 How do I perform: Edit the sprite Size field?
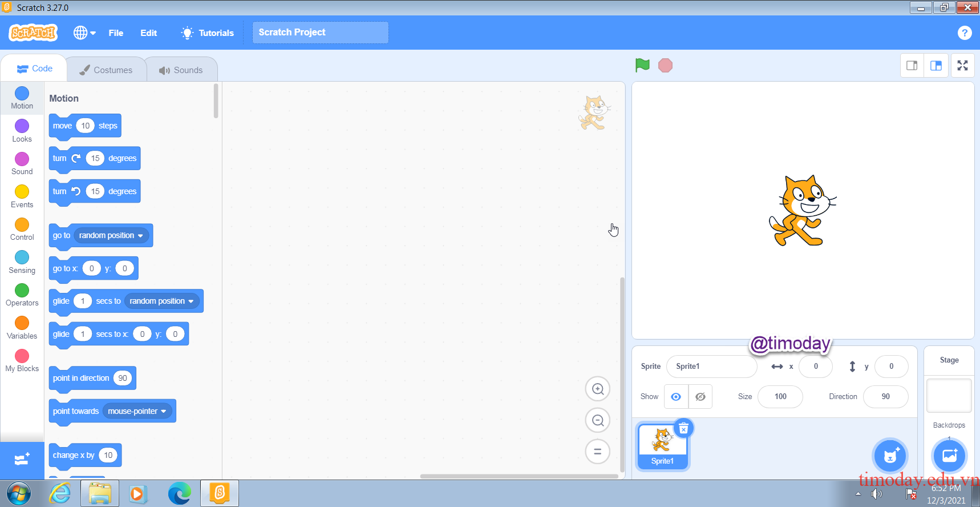780,397
